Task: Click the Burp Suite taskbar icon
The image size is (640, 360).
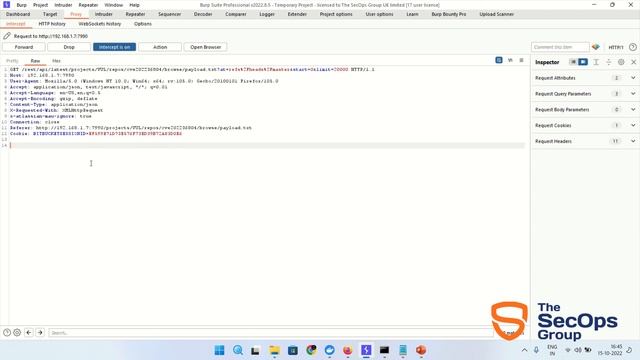Action: pos(366,350)
